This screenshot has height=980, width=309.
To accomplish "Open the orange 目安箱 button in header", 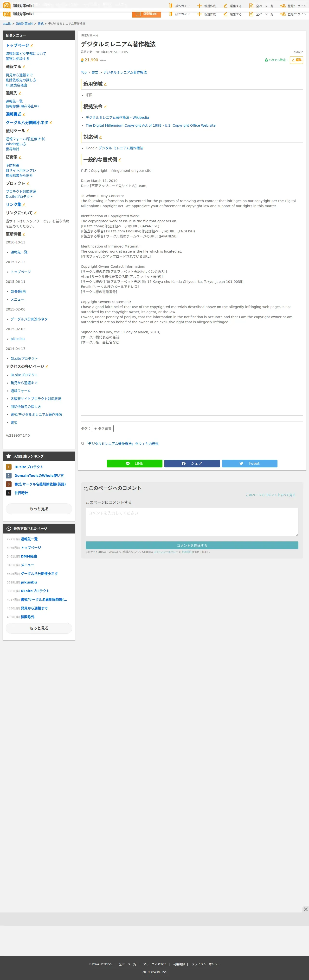I will click(146, 14).
